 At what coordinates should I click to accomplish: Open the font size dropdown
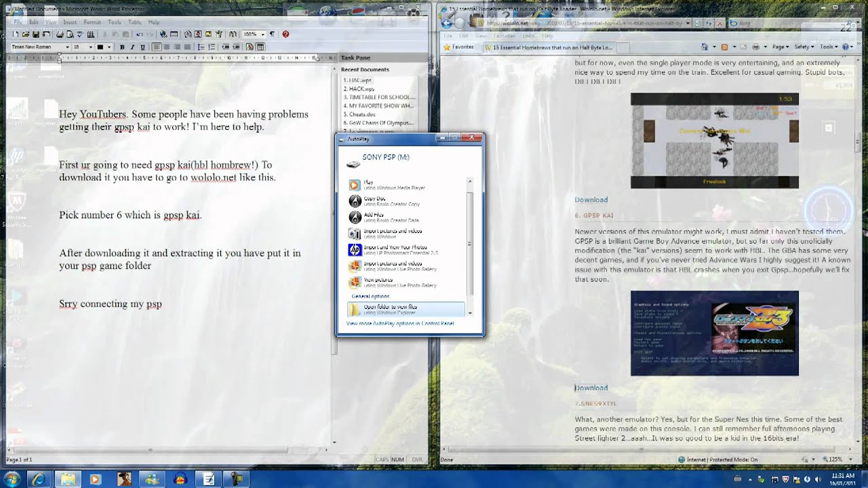pos(91,47)
